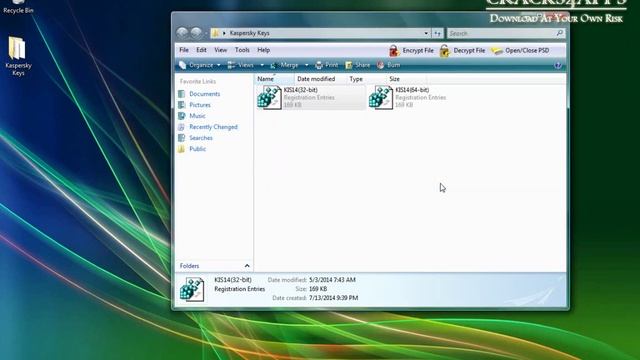Click the Share toolbar button
This screenshot has width=640, height=360.
click(x=358, y=65)
